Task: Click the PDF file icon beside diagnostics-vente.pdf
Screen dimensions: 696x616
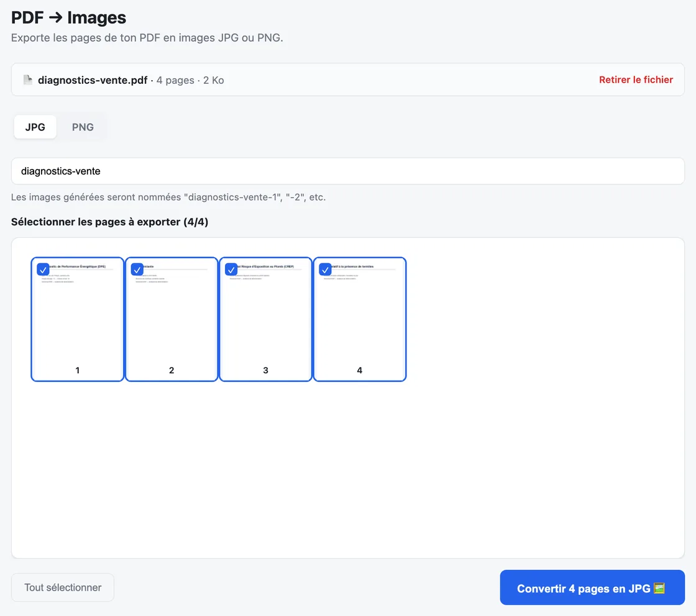Action: 27,80
